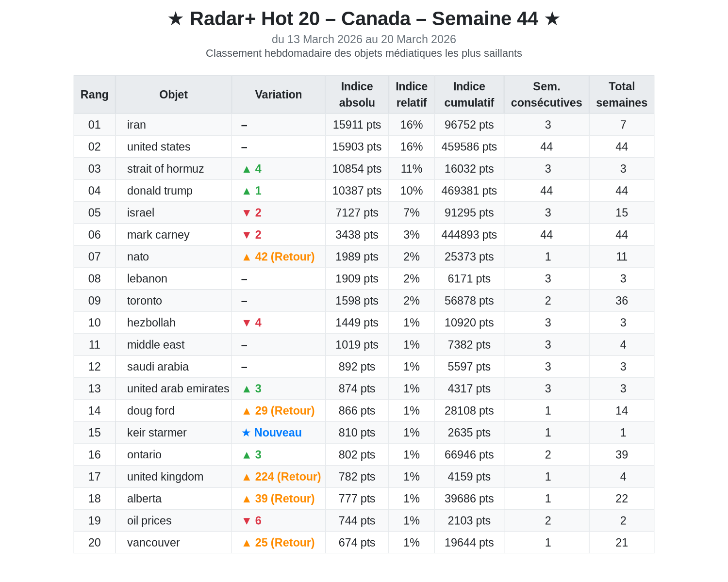Screen dimensions: 728x582
Task: Click the red down arrow in israel row
Action: tap(247, 213)
